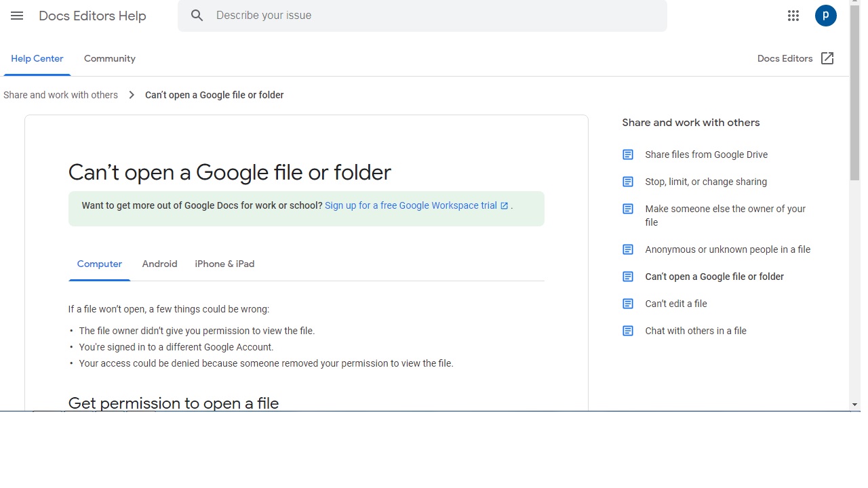This screenshot has height=488, width=868.
Task: Click current breadcrumb Can't open a Google file
Action: click(214, 95)
